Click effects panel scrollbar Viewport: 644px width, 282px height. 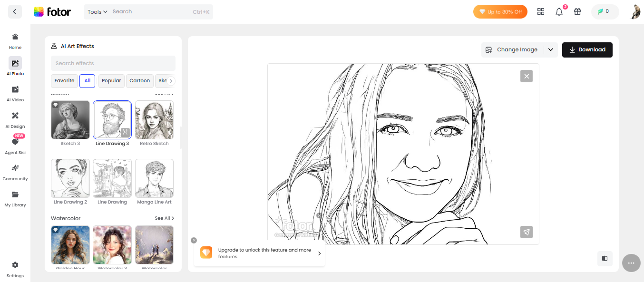coord(180,138)
